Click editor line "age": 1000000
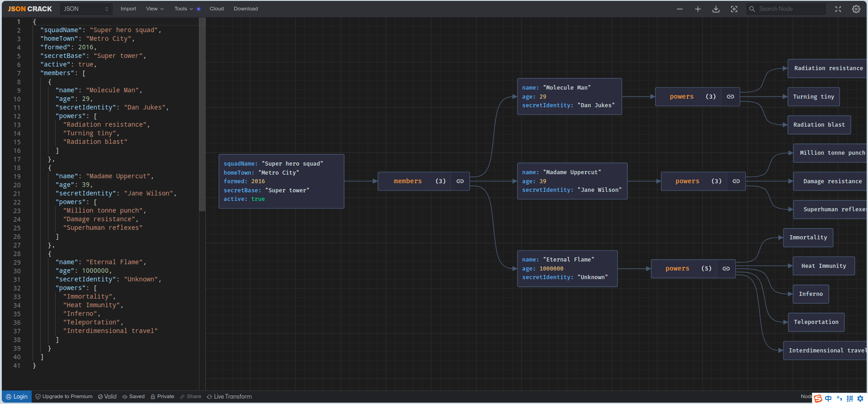This screenshot has width=868, height=404. click(83, 271)
